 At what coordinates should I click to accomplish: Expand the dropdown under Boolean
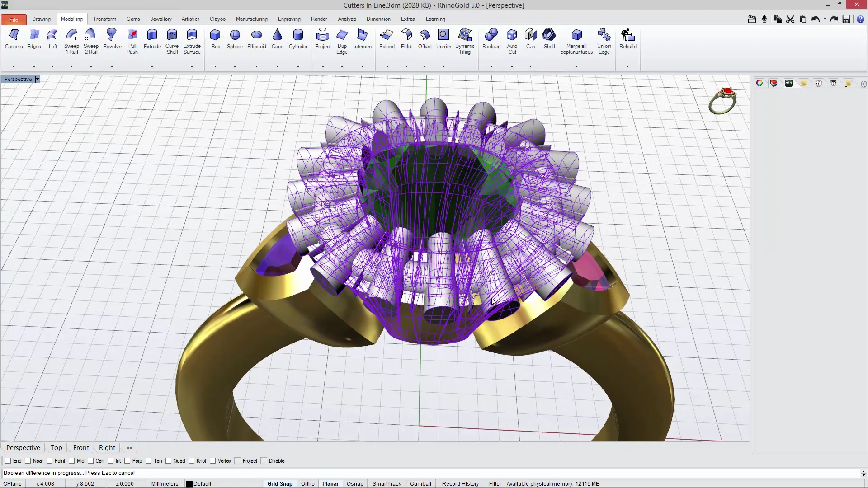click(491, 67)
